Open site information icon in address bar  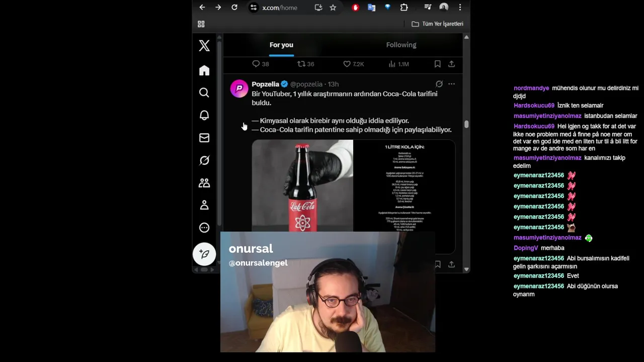coord(254,8)
